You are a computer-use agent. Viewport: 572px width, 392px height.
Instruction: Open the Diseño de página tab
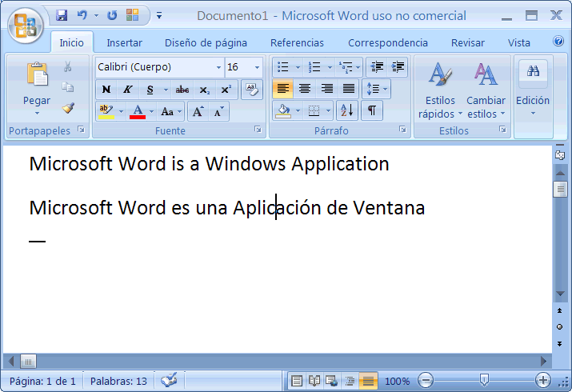(206, 43)
